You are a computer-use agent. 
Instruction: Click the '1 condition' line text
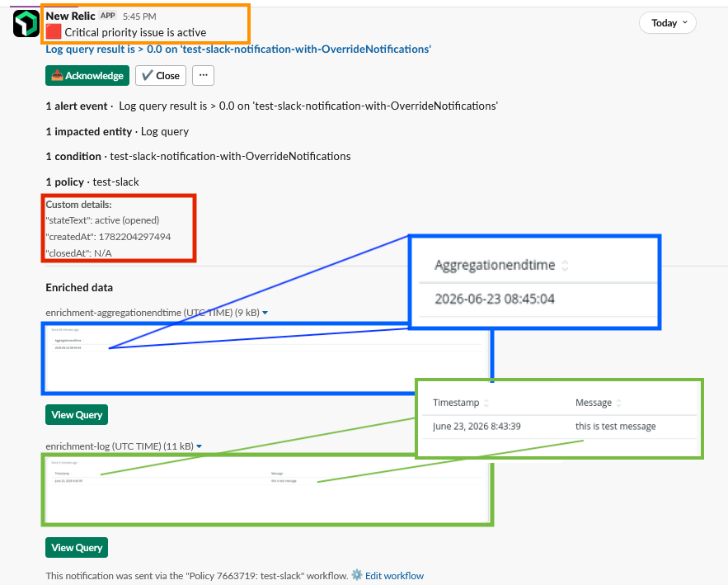[198, 156]
